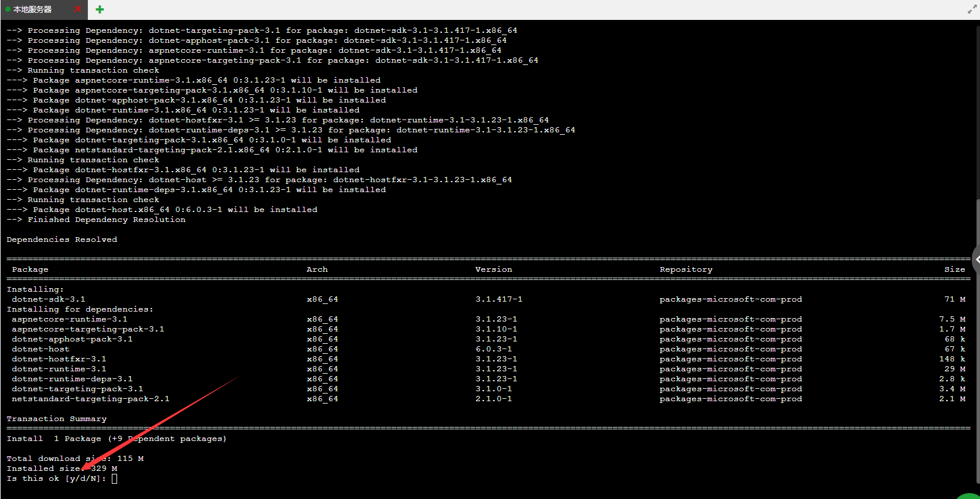
Task: Click 'dotnet-sdk-3.1' in the package table
Action: (x=49, y=299)
